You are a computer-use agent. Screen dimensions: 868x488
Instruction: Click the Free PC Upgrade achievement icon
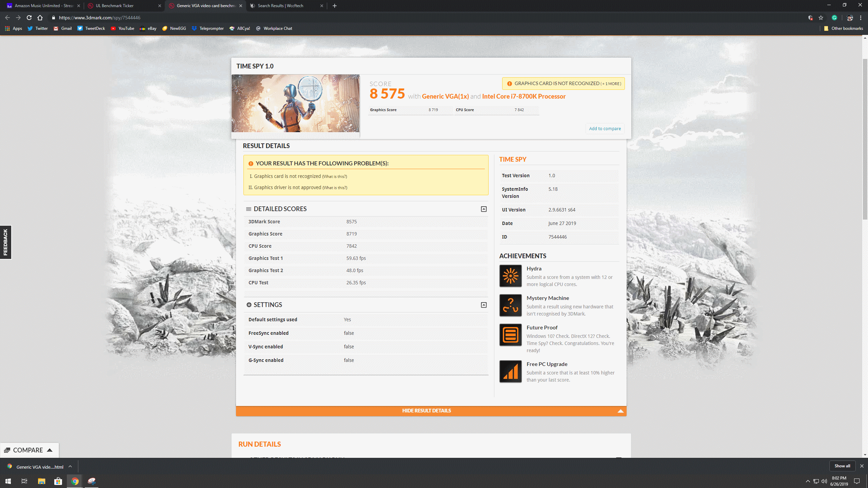[510, 371]
